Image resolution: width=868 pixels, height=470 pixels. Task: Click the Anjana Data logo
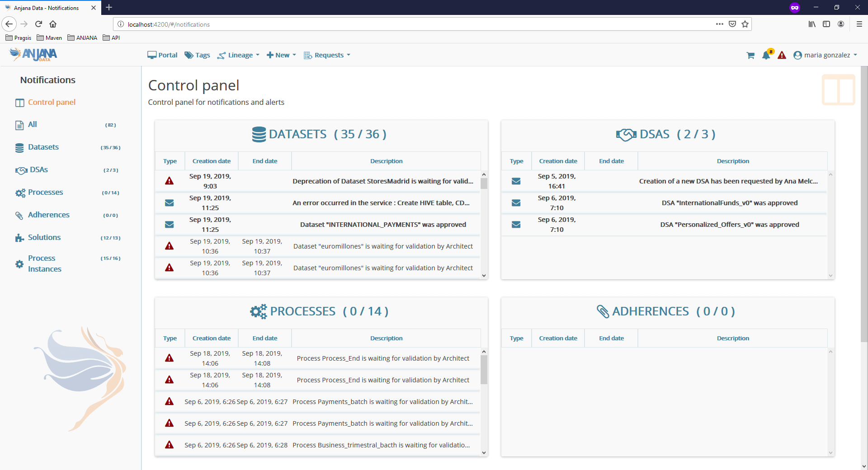pos(33,55)
